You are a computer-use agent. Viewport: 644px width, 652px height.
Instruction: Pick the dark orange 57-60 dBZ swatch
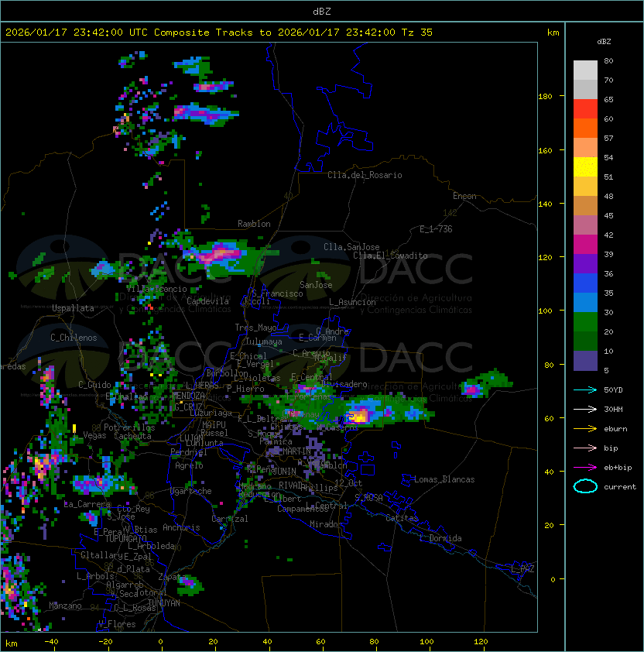click(585, 129)
